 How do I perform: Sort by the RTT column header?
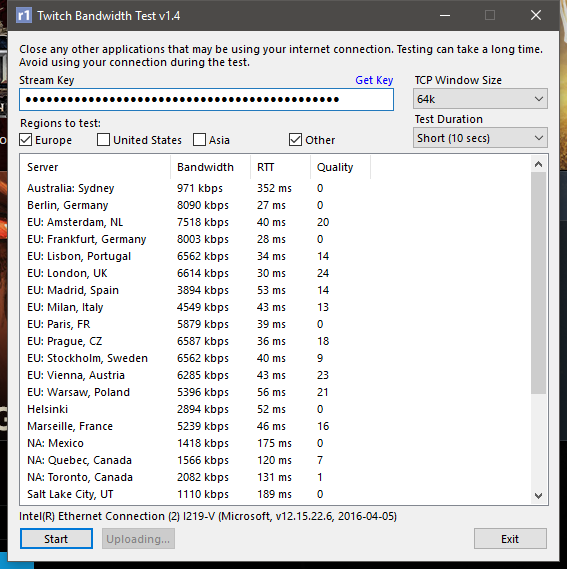280,167
